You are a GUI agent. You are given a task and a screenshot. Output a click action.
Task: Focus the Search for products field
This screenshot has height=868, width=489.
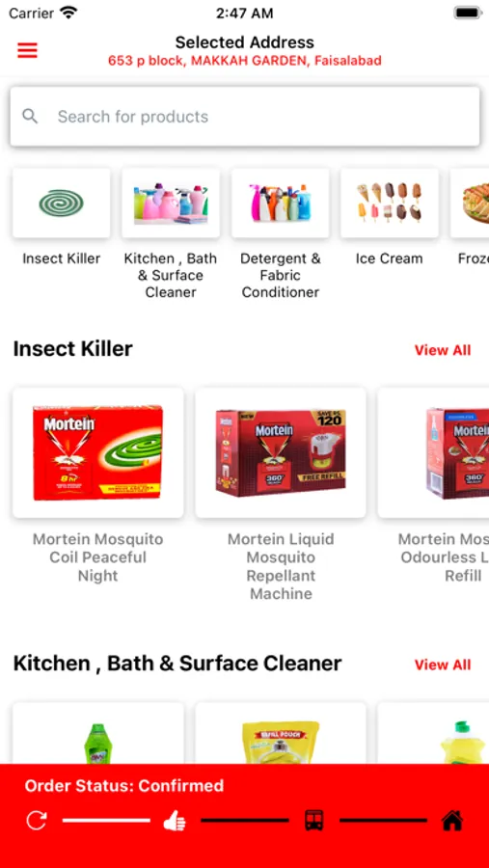pos(245,117)
